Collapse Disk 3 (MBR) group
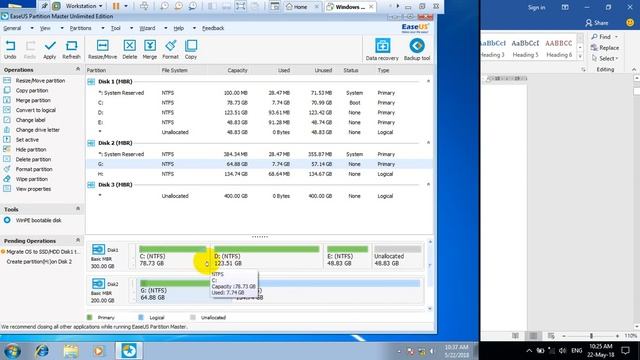 click(x=428, y=184)
